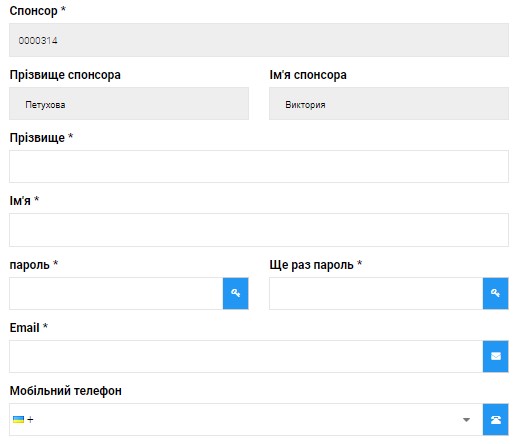Select the sponsor name field containing Виктория

pyautogui.click(x=389, y=103)
